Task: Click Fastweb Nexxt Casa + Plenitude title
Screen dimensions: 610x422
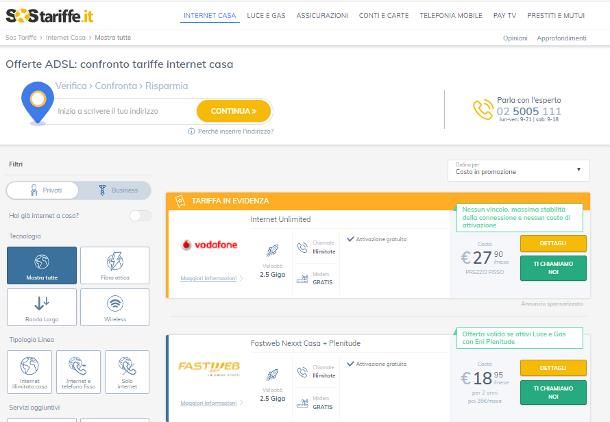Action: point(305,343)
